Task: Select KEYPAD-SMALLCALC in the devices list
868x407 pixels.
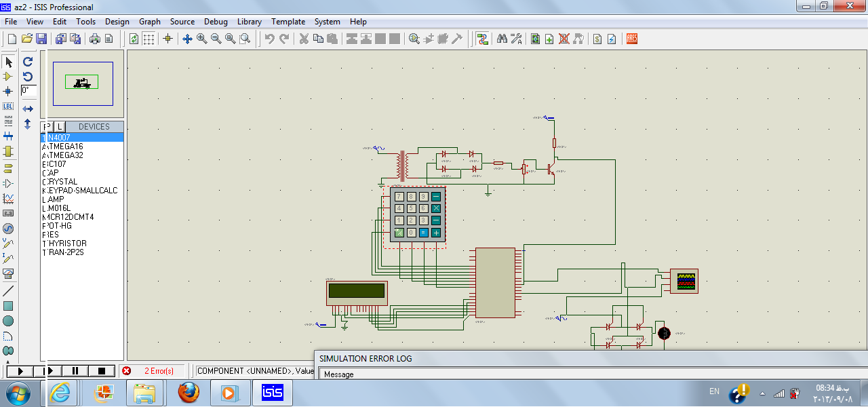Action: click(x=81, y=191)
